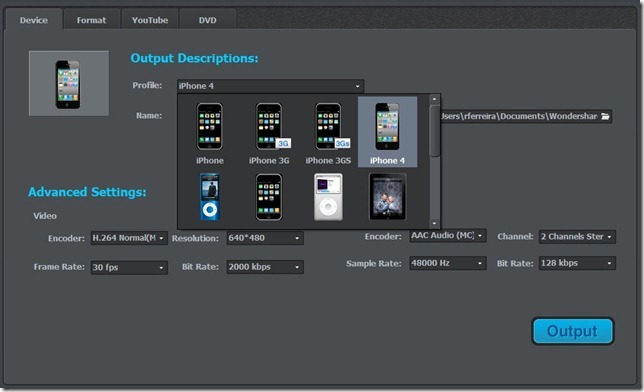This screenshot has height=392, width=644.
Task: Open the Sample Rate 48000 Hz dropdown
Action: click(448, 263)
